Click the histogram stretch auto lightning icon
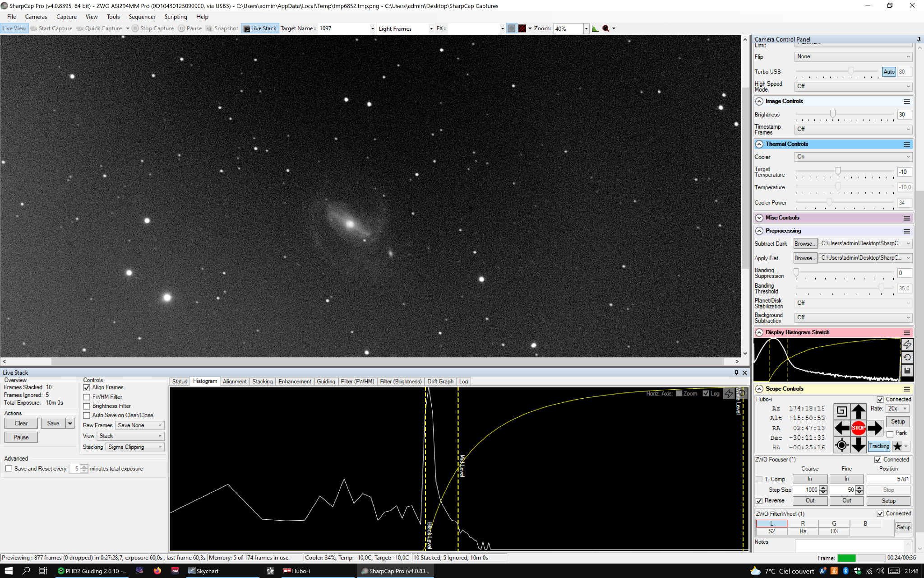Viewport: 924px width, 578px height. 907,345
